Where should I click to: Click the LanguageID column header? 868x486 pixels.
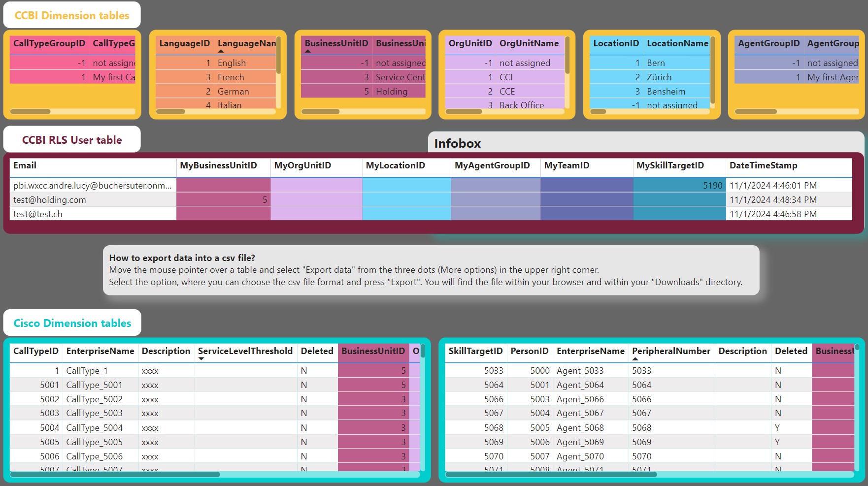(x=184, y=43)
